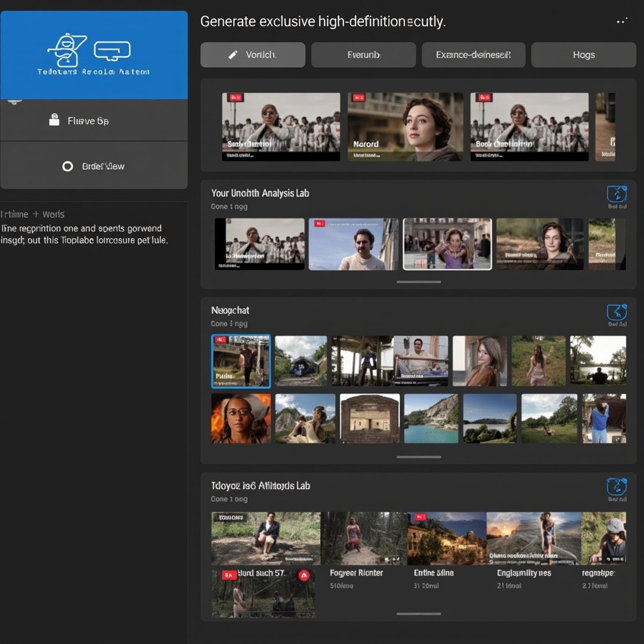Viewport: 644px width, 644px height.
Task: Click the chat bubble icon in the blue banner
Action: point(112,50)
